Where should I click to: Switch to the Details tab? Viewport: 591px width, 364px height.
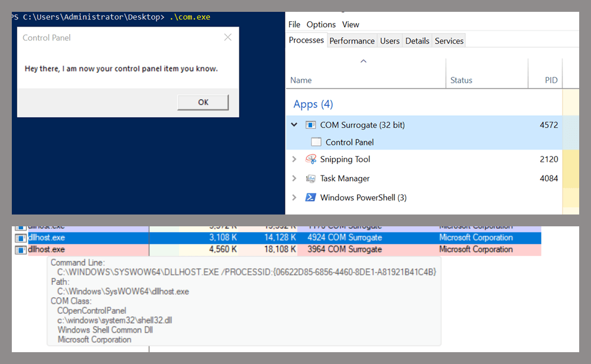417,41
